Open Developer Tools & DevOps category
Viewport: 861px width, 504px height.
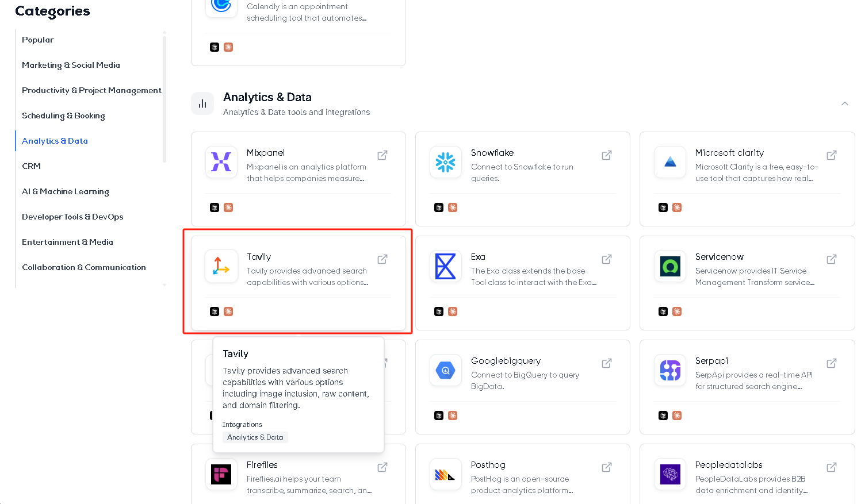tap(72, 217)
